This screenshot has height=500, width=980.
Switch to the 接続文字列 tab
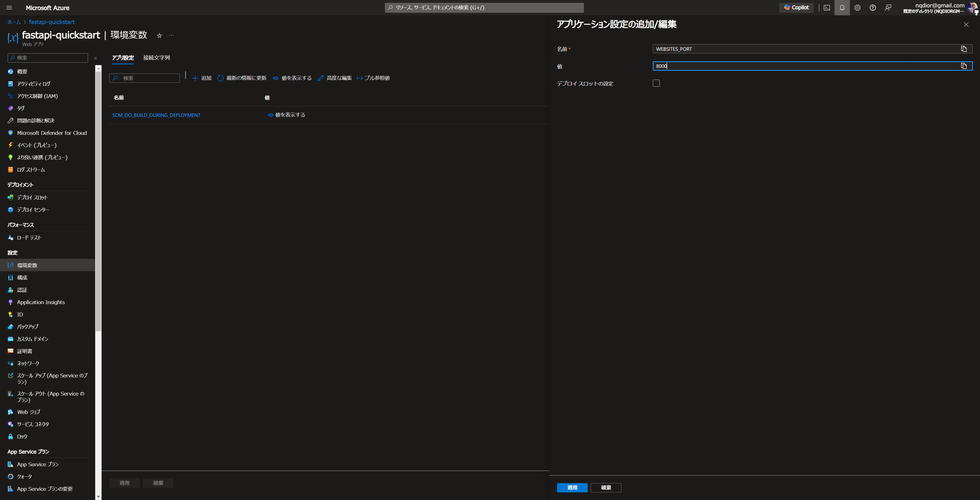[156, 57]
